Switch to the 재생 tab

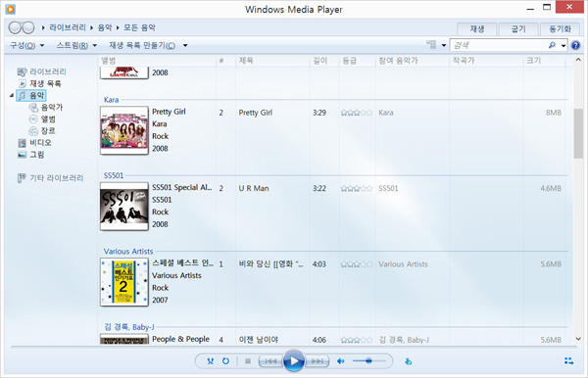tap(477, 28)
